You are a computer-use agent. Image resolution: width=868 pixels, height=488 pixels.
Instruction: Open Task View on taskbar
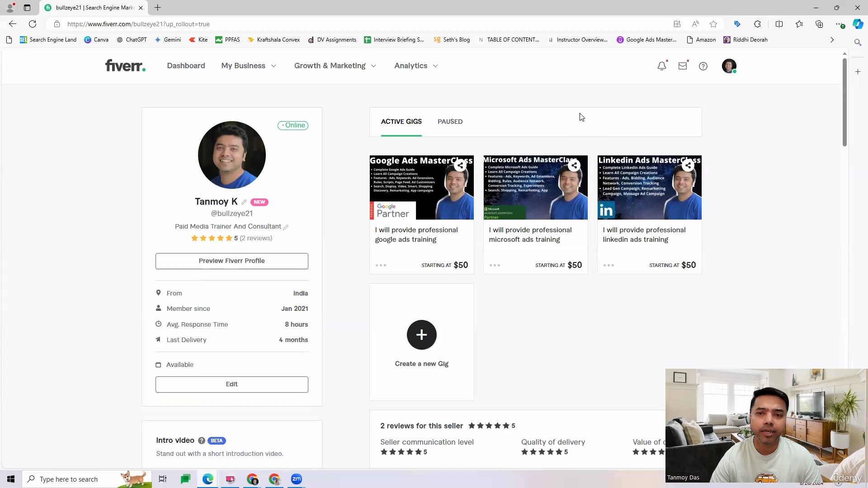[x=163, y=479]
